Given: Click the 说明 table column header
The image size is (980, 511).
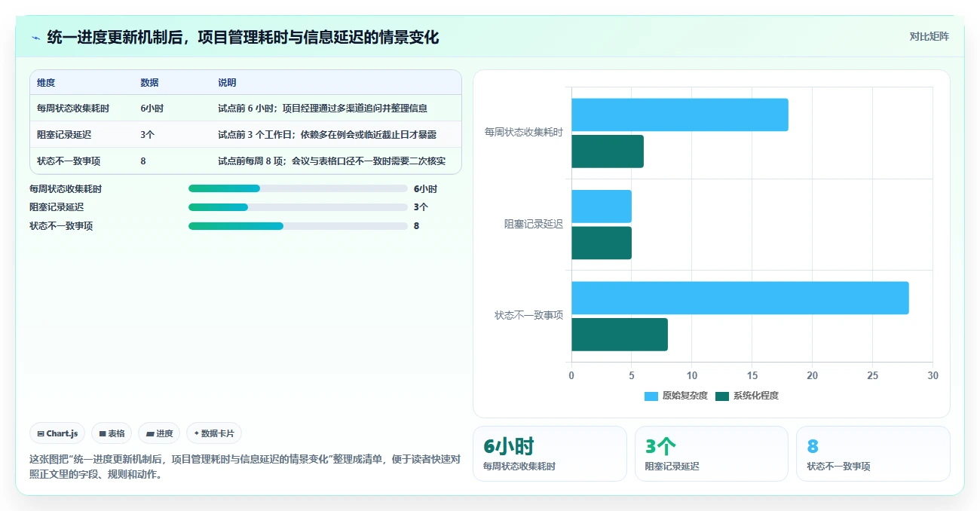Looking at the screenshot, I should tap(227, 83).
